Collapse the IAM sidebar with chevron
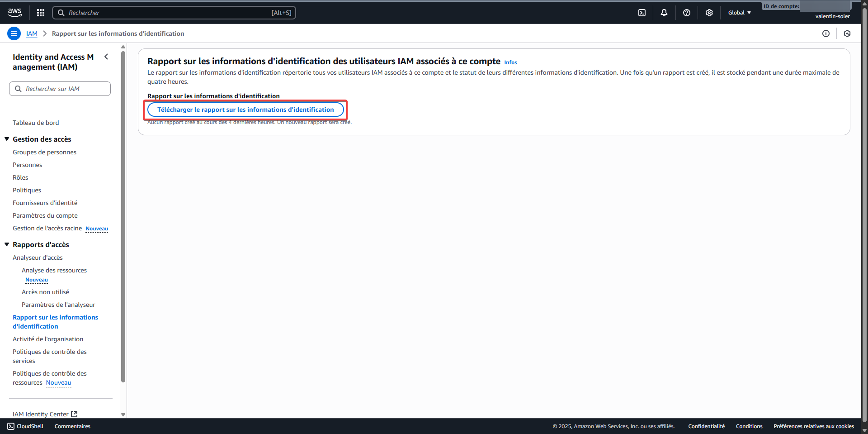This screenshot has width=868, height=434. (106, 57)
